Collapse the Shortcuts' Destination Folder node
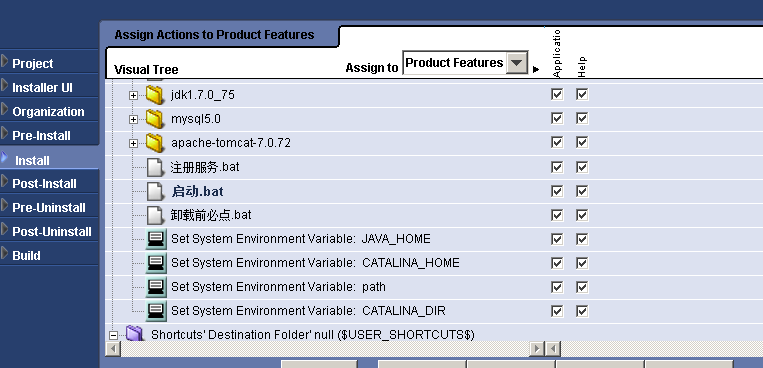 coord(113,335)
